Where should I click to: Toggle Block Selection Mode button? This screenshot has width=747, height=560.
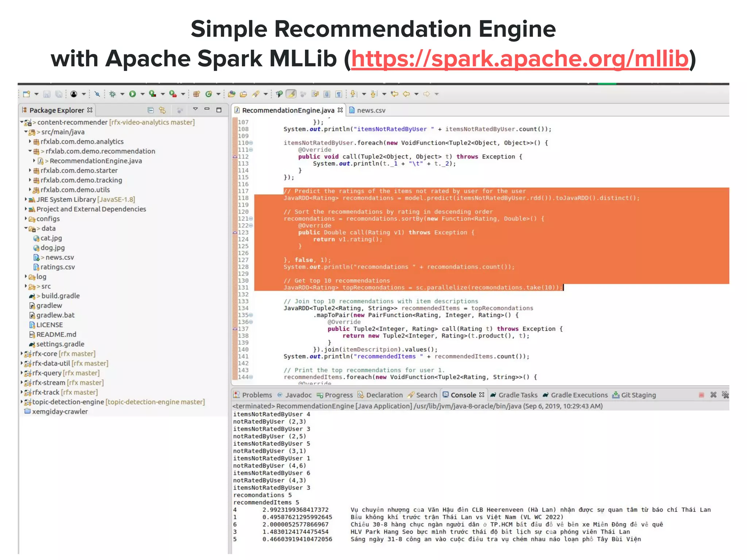tap(327, 94)
